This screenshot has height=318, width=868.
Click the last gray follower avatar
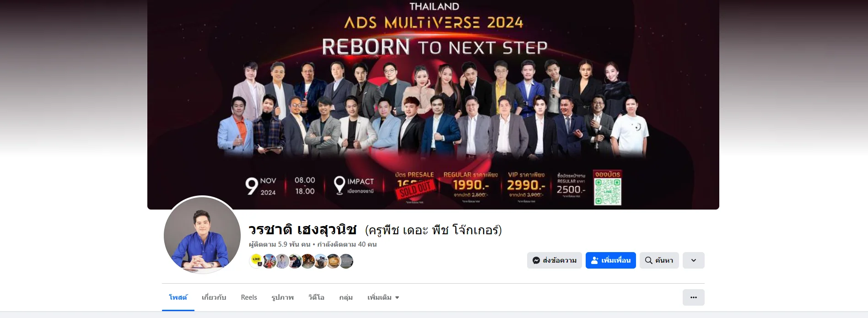tap(346, 261)
